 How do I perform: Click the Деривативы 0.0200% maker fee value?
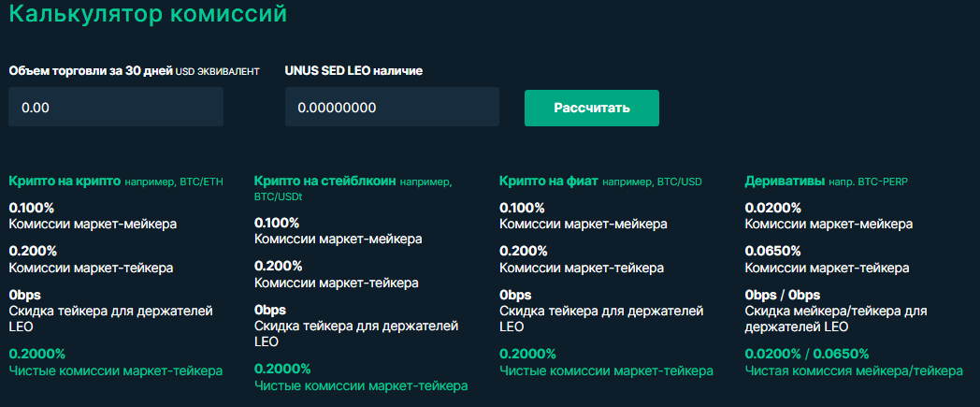(x=772, y=208)
